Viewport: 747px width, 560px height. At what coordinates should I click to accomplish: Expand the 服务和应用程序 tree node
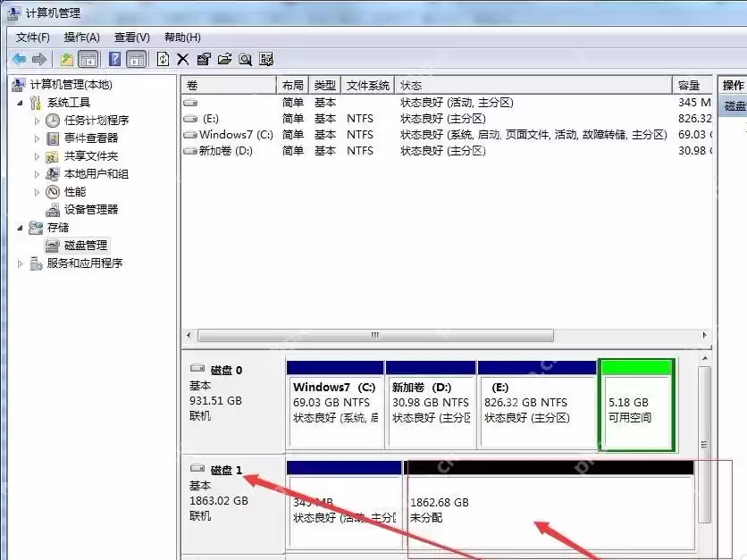tap(19, 263)
